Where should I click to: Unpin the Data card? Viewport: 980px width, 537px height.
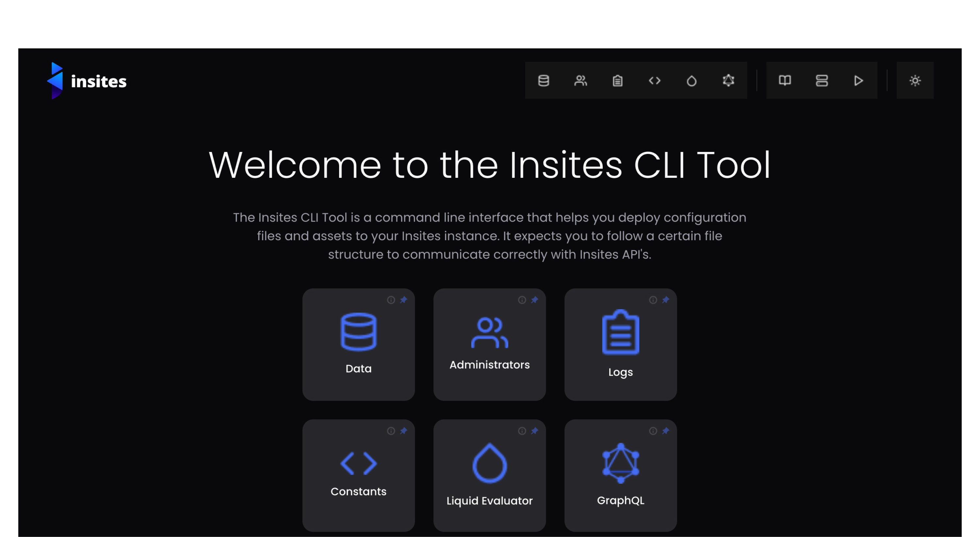(404, 300)
